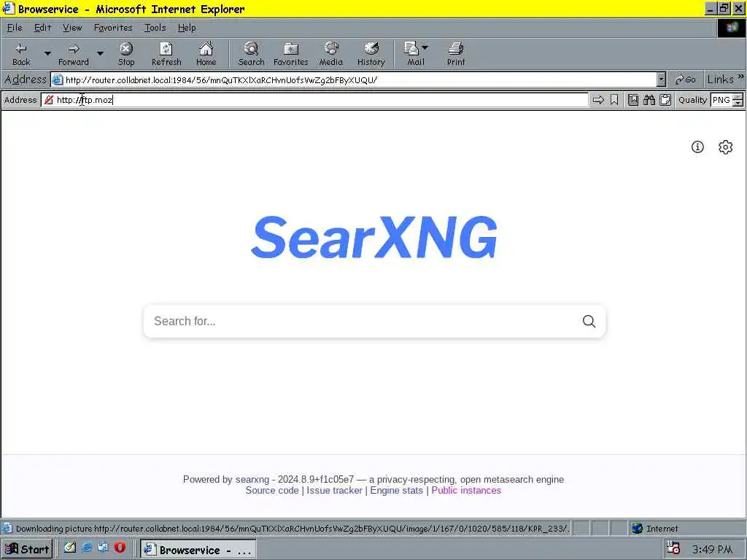Screen dimensions: 747x560
Task: Click the Browservice taskbar button
Action: [198, 550]
